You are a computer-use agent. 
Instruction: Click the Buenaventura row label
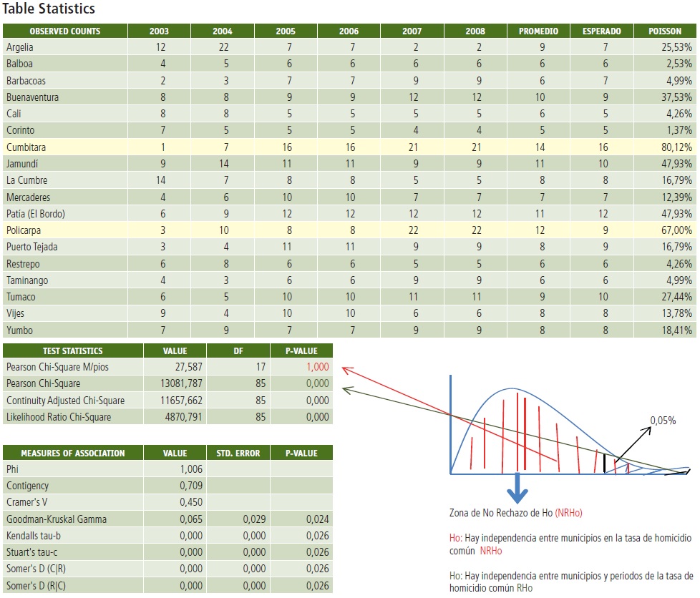(x=32, y=97)
